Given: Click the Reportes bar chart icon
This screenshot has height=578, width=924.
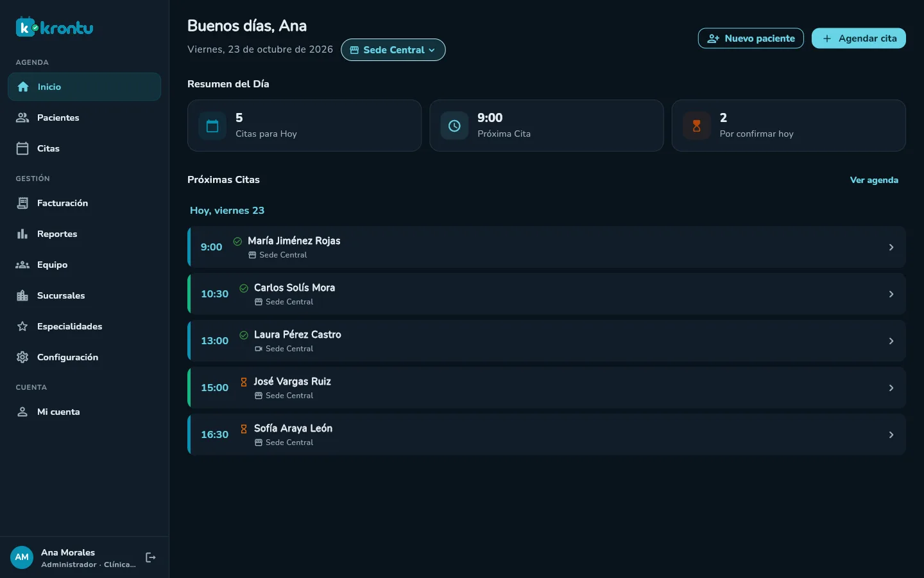Looking at the screenshot, I should pyautogui.click(x=22, y=234).
